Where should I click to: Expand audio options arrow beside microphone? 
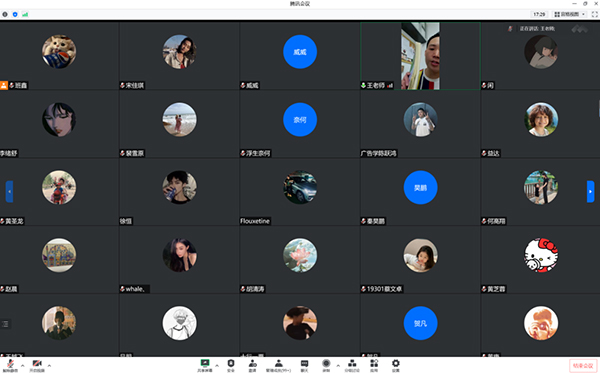23,366
